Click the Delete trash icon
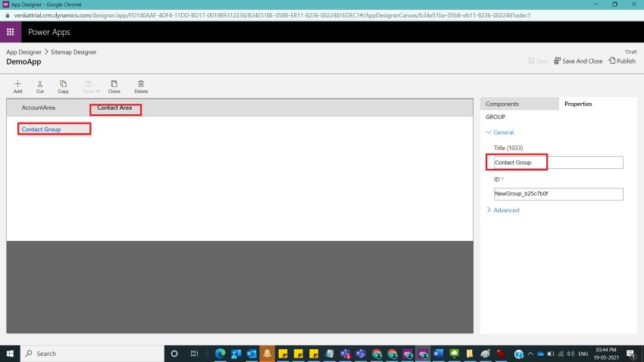The height and width of the screenshot is (362, 644). pos(141,83)
